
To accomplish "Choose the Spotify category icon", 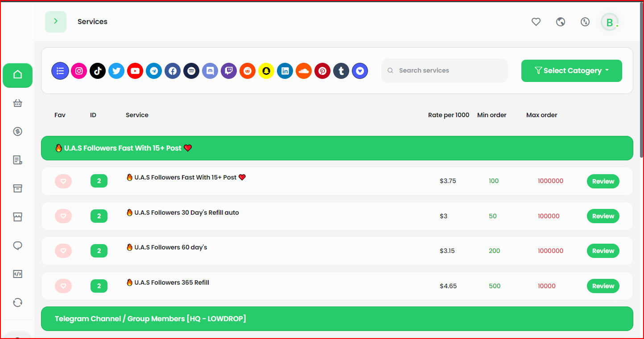I will [x=191, y=71].
